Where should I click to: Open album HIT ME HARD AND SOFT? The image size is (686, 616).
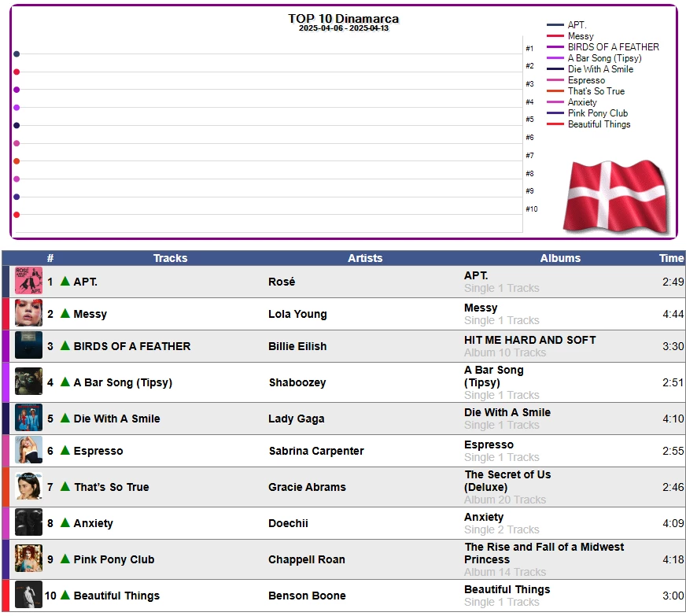pos(529,340)
